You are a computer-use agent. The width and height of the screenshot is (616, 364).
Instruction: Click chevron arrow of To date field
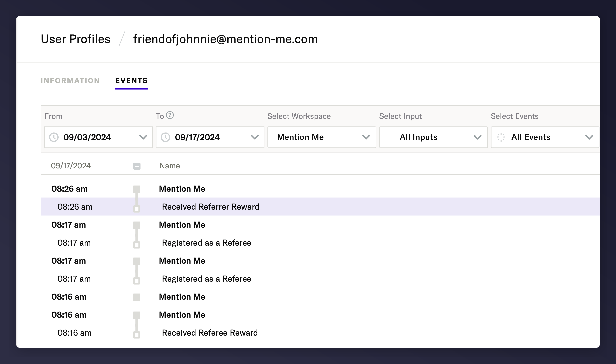(255, 137)
